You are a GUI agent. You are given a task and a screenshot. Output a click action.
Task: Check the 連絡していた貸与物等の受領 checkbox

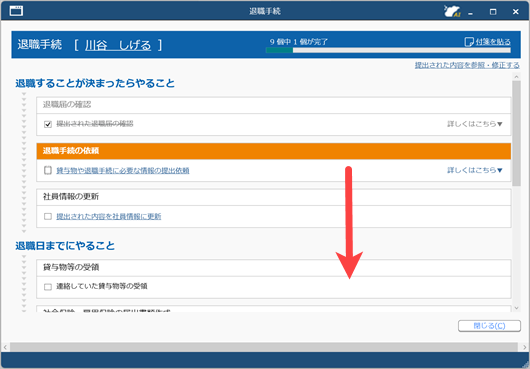[48, 287]
